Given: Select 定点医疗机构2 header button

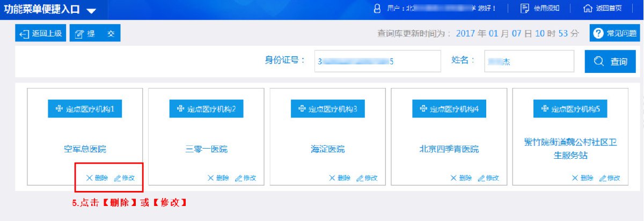Looking at the screenshot, I should (206, 109).
